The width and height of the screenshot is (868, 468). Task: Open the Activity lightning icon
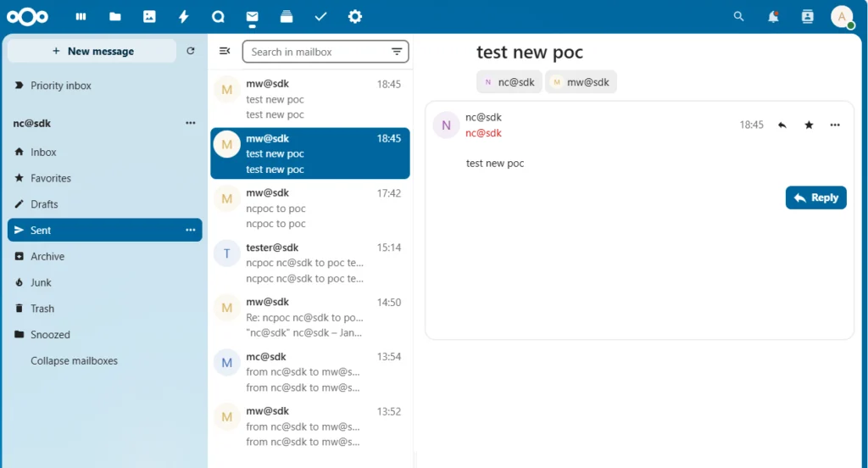pyautogui.click(x=183, y=16)
